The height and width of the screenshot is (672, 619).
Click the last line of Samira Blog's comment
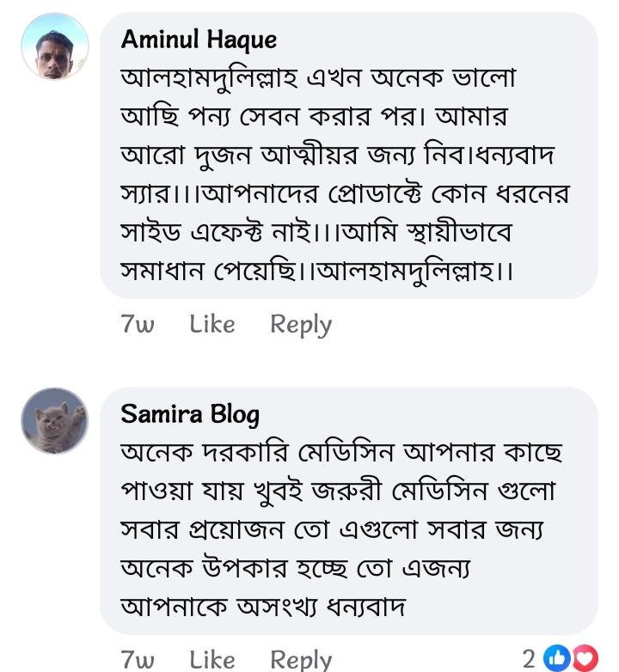click(263, 607)
